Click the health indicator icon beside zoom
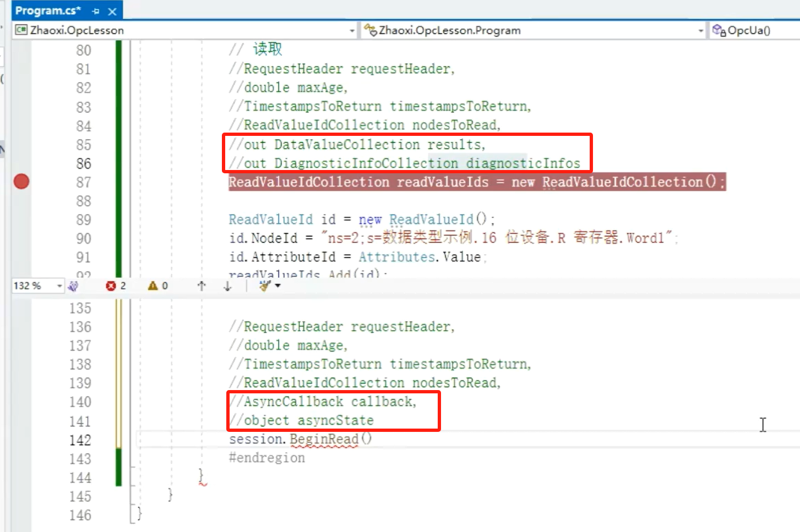This screenshot has width=800, height=532. click(x=73, y=286)
